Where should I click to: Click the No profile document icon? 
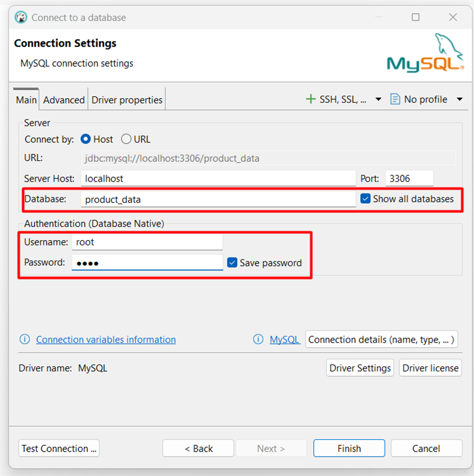(x=395, y=99)
